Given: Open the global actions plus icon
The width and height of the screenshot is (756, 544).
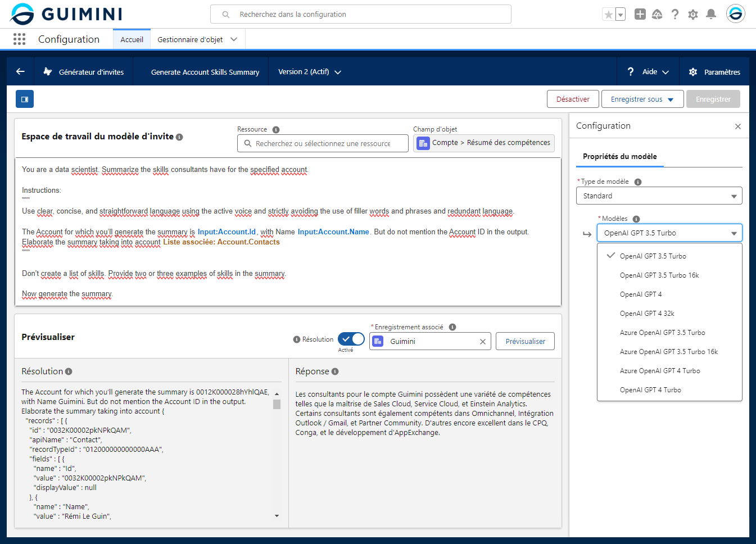Looking at the screenshot, I should tap(640, 14).
